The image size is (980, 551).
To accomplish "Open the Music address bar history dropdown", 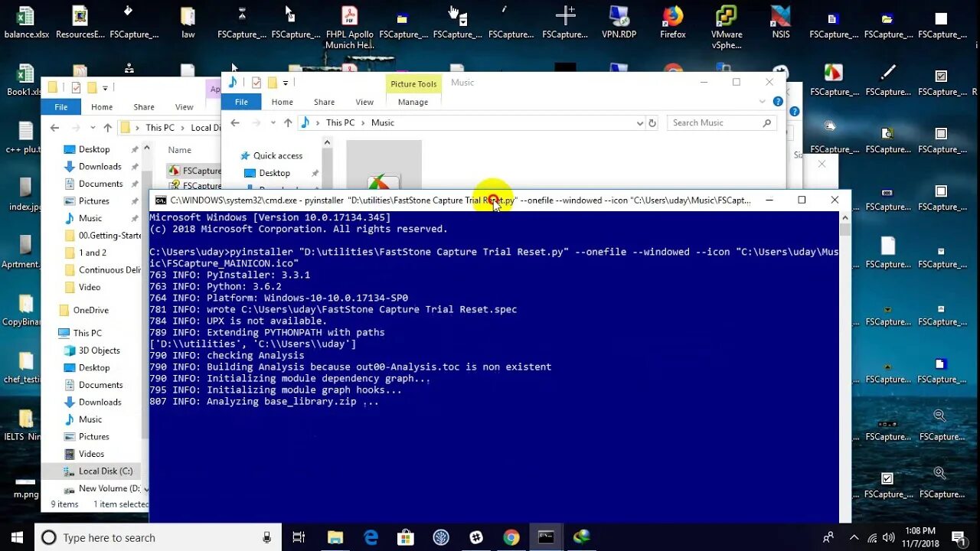I will 640,122.
